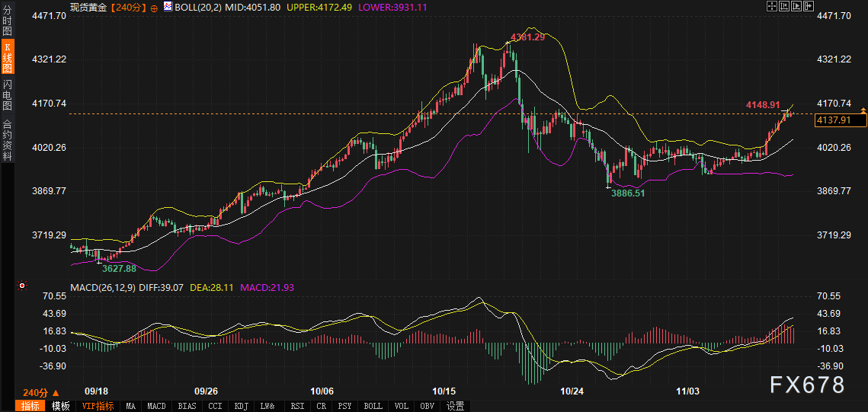Click the jump-to-chart-start icon
This screenshot has height=412, width=868.
point(783,6)
